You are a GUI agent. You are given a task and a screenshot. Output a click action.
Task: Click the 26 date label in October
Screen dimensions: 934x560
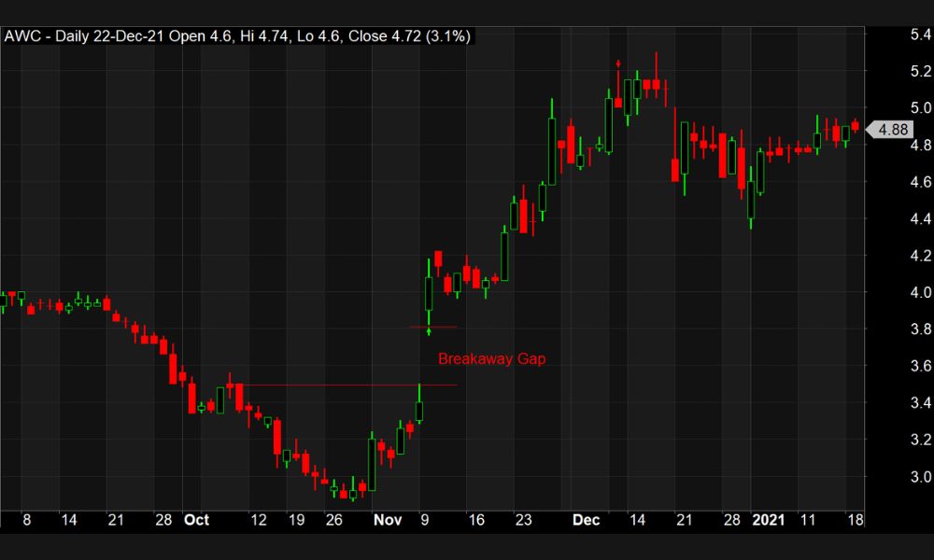click(333, 520)
